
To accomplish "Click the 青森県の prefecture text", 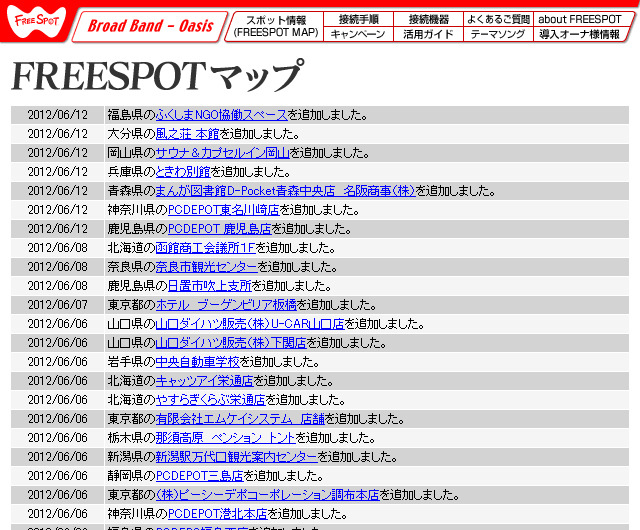I will pyautogui.click(x=131, y=191).
